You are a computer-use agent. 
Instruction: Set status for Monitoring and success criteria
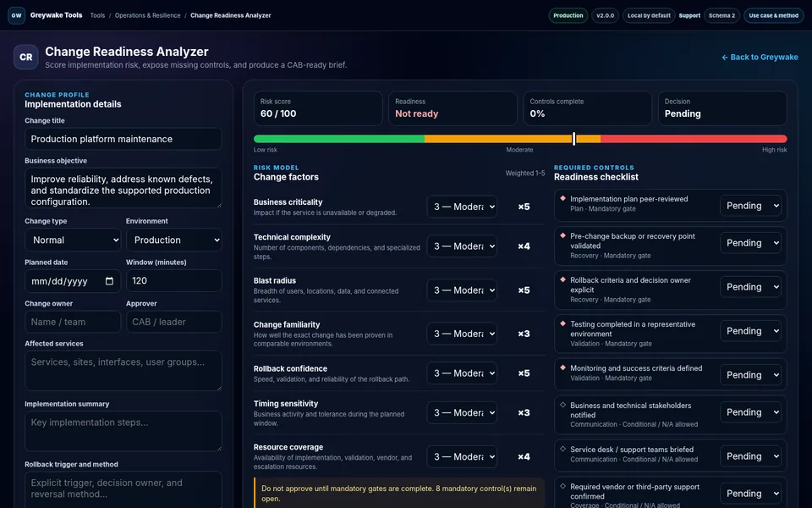[x=750, y=375]
